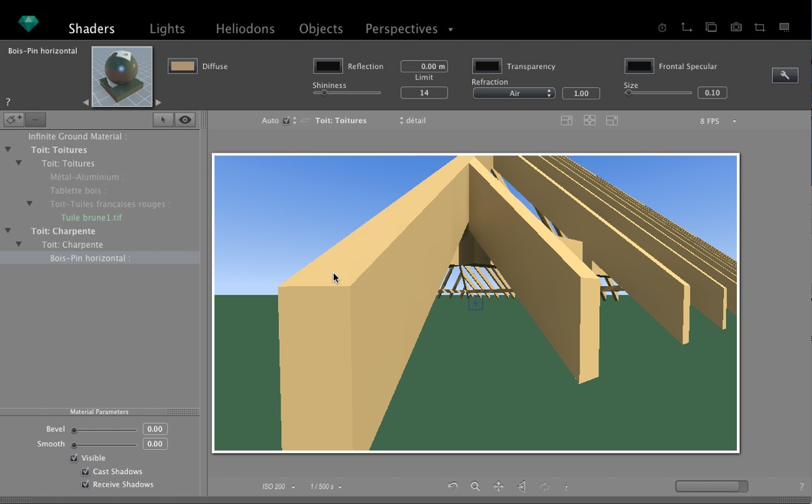Screen dimensions: 812x504
Task: Switch to the Lights tab
Action: (167, 29)
